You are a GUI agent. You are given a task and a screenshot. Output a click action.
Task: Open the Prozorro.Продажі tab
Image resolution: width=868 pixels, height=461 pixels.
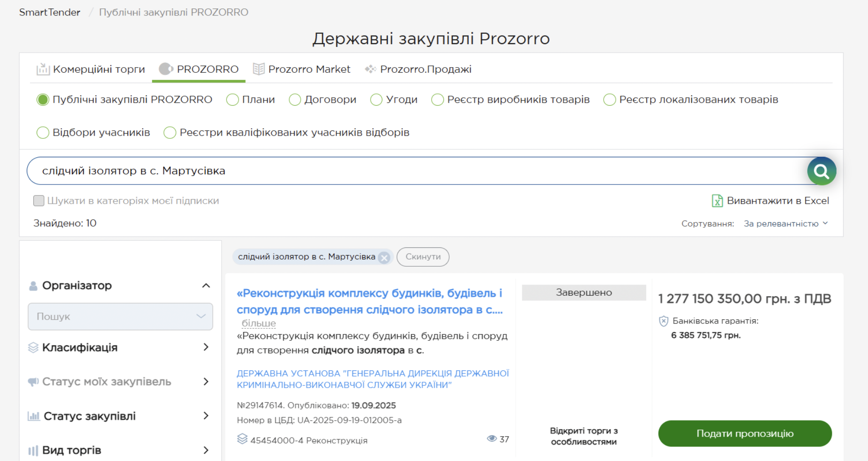pyautogui.click(x=418, y=69)
